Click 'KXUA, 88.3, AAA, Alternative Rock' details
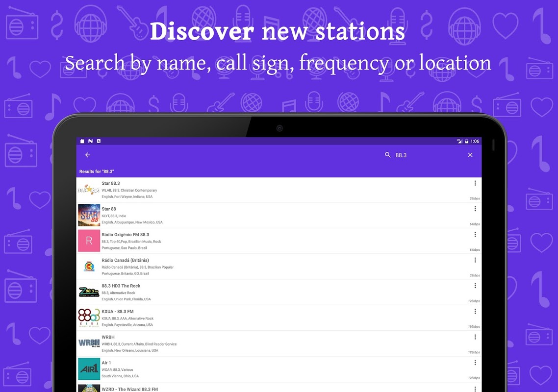 (x=128, y=318)
